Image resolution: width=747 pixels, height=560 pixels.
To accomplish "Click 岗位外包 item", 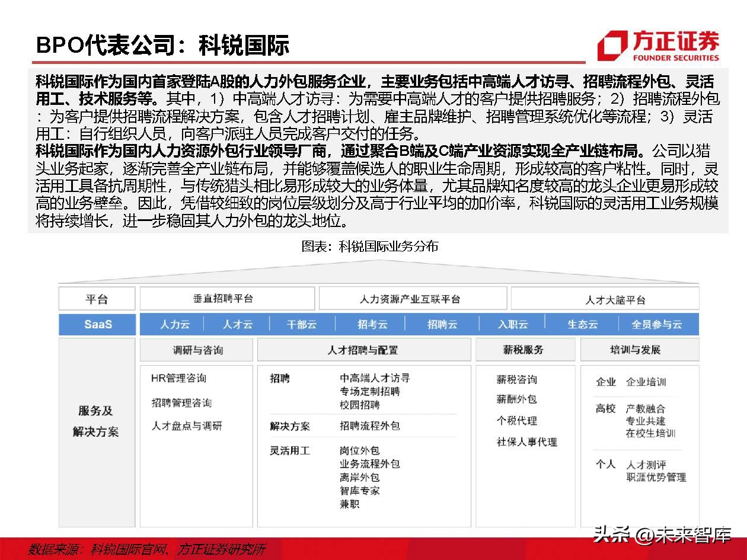I will pos(360,451).
